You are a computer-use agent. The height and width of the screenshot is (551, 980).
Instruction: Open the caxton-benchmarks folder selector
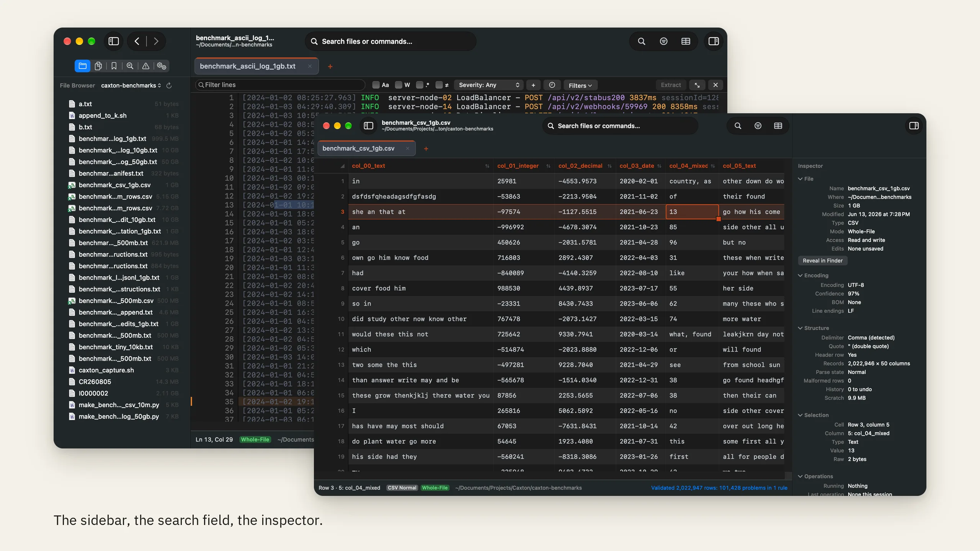(x=131, y=85)
